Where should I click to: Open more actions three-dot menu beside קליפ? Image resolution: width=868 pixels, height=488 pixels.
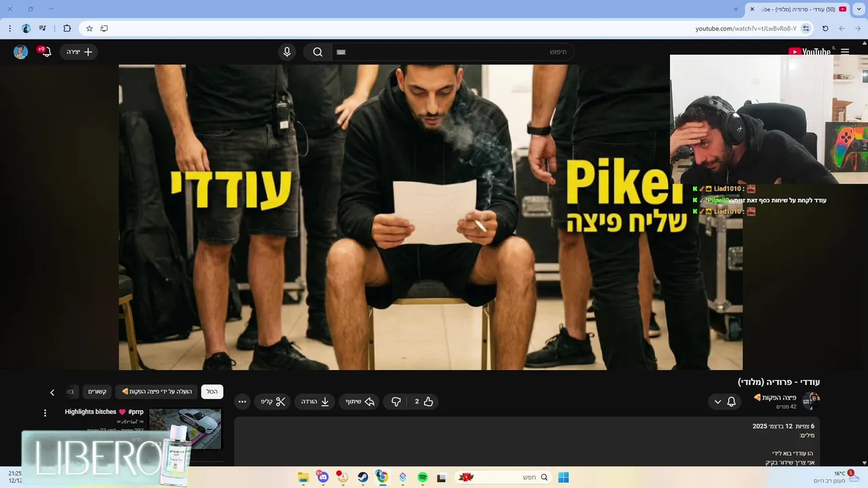[x=242, y=401]
